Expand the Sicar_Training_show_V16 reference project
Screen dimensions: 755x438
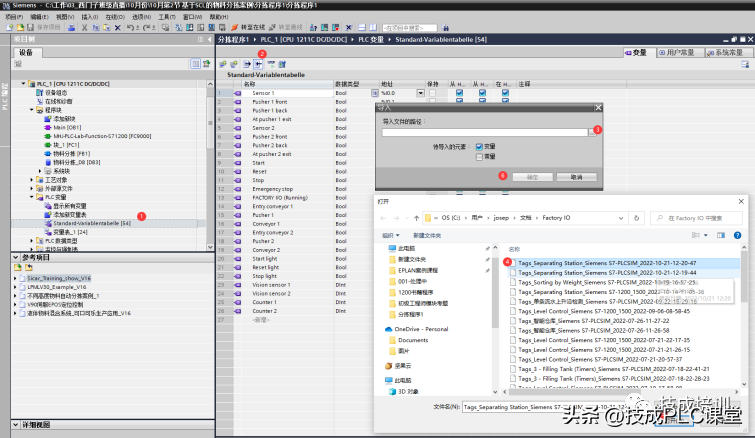(x=15, y=278)
